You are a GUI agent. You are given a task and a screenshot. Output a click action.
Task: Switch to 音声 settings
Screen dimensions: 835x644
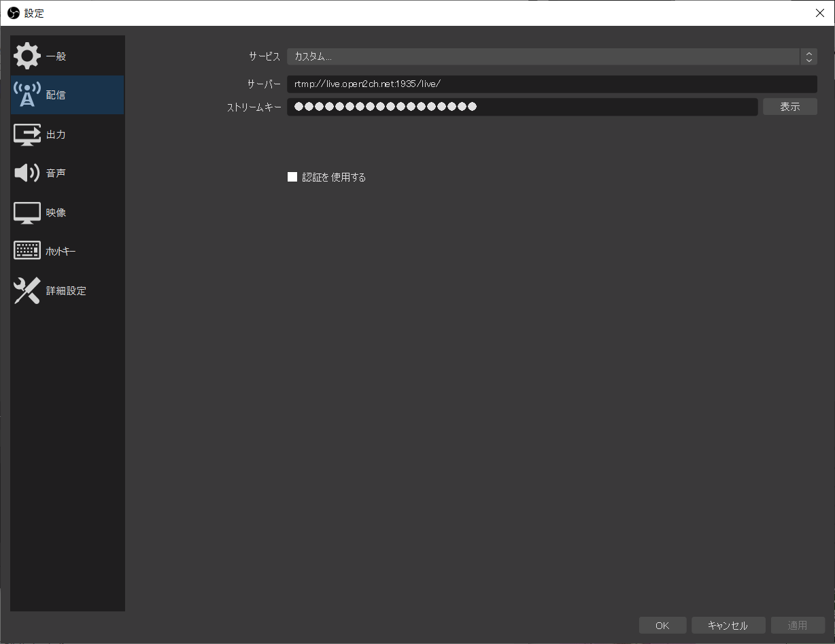pyautogui.click(x=67, y=173)
